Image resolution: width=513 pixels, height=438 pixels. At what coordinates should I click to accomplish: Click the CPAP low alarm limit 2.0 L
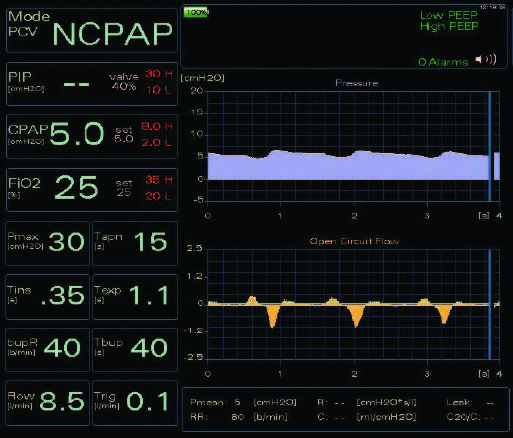156,143
